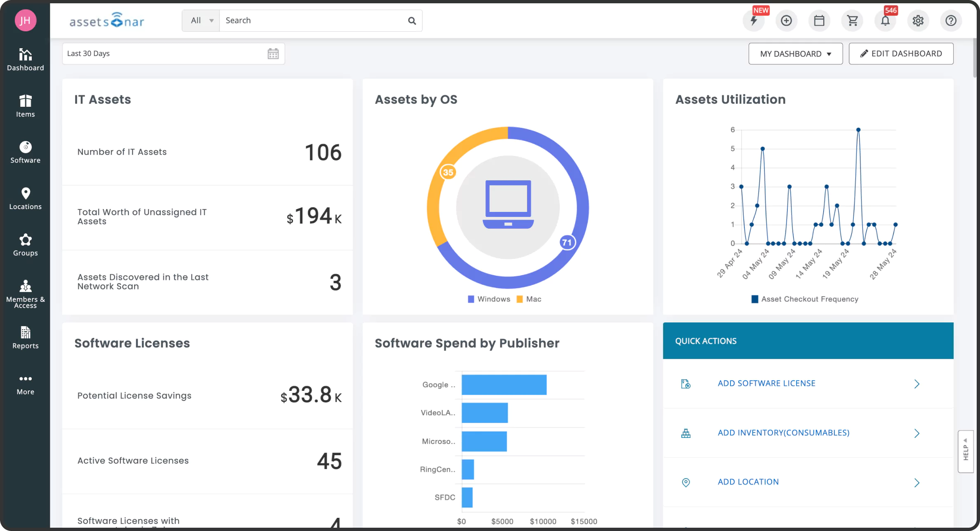Open the Last 30 Days date picker

pyautogui.click(x=173, y=54)
